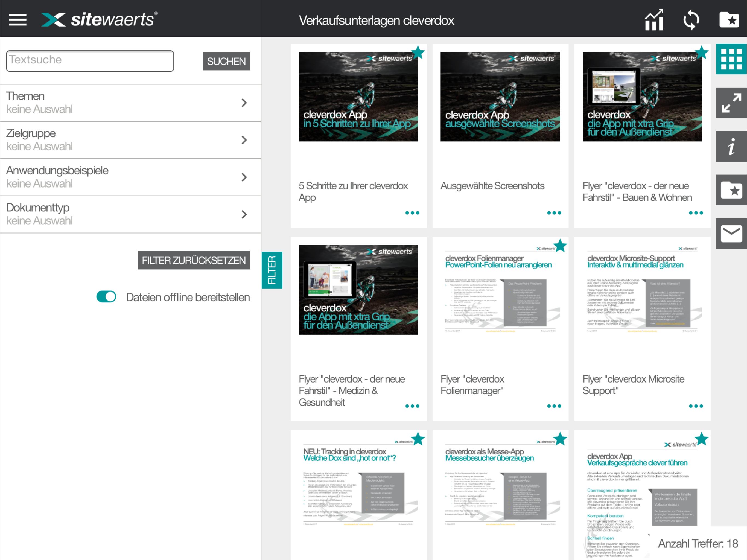Click FILTER ZURÜCKSETZEN button
The width and height of the screenshot is (747, 560).
(194, 260)
